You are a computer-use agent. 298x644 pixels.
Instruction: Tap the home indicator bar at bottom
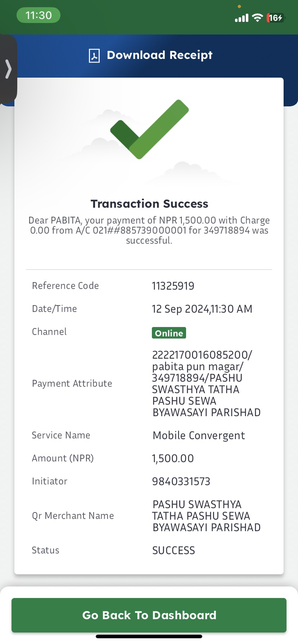(149, 636)
